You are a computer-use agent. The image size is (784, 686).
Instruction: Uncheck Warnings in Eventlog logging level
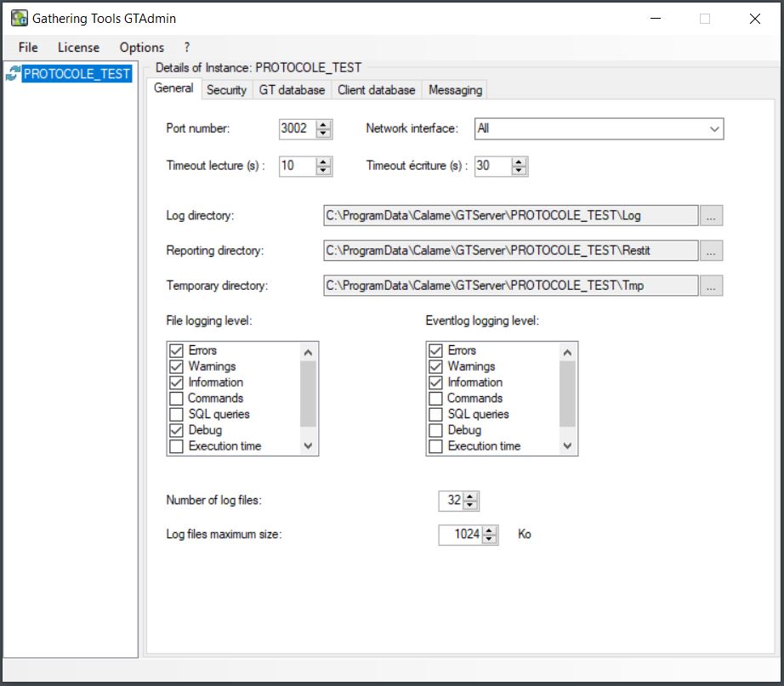(435, 366)
